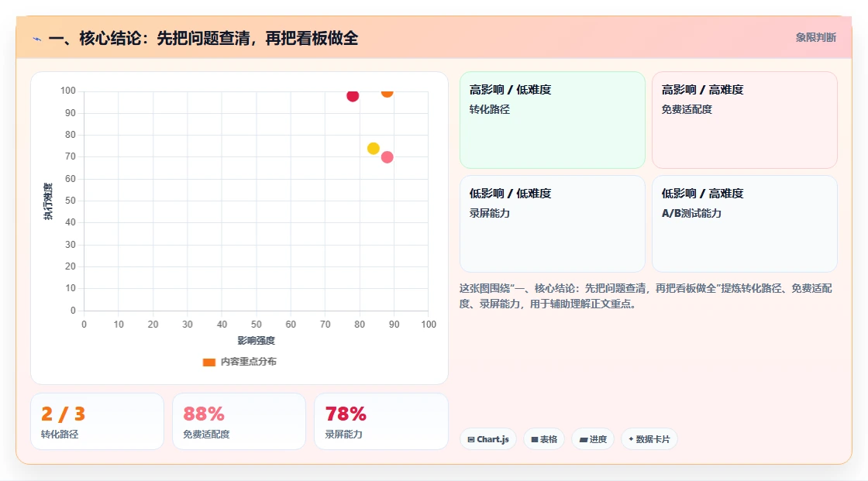Click the 影响强度 x-axis title

[257, 340]
